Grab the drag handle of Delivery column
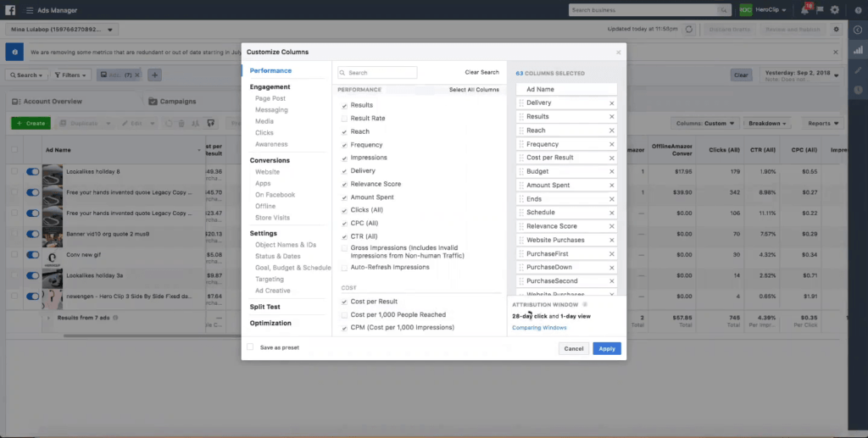Image resolution: width=868 pixels, height=438 pixels. click(x=521, y=103)
